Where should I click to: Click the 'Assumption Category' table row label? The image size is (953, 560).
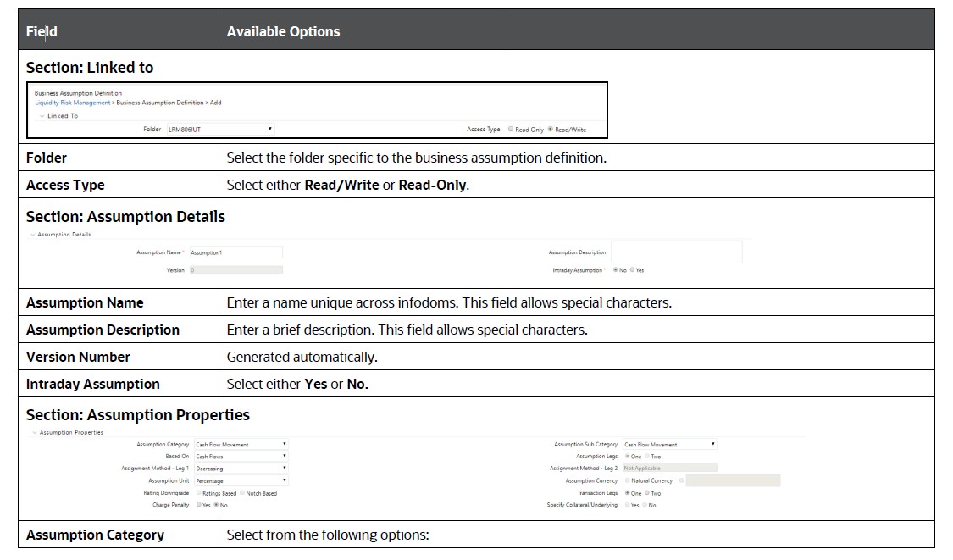coord(95,535)
